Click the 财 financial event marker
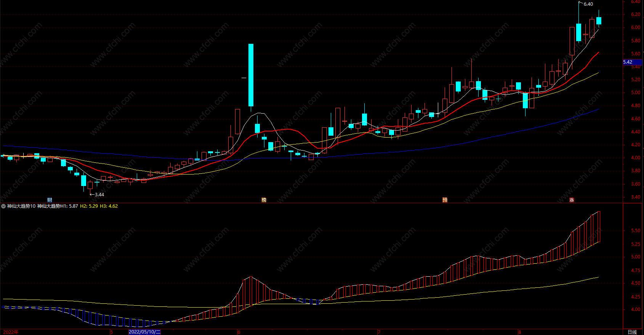The width and height of the screenshot is (644, 335). point(50,200)
